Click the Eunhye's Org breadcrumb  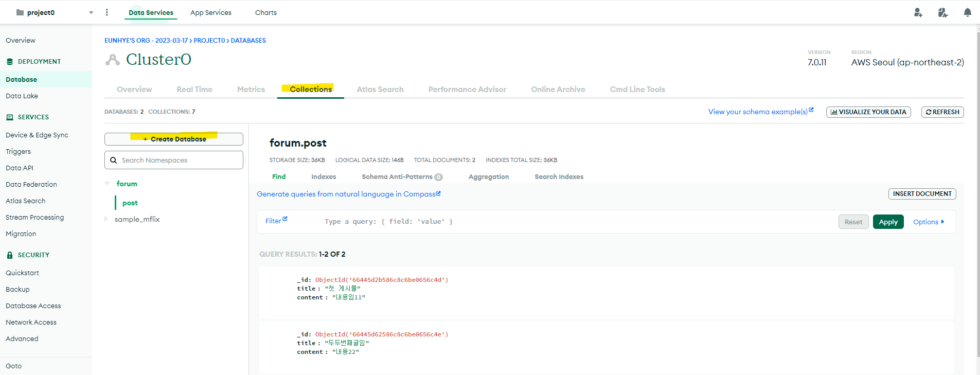(x=146, y=40)
